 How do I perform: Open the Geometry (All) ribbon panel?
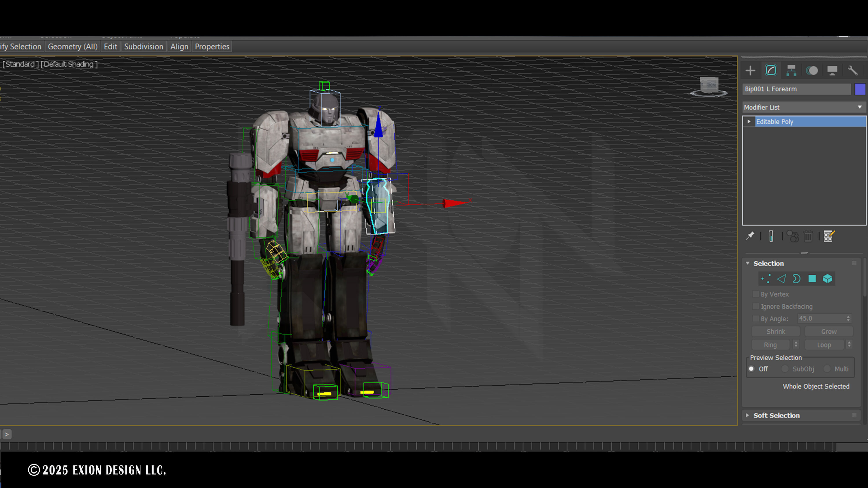(x=72, y=47)
